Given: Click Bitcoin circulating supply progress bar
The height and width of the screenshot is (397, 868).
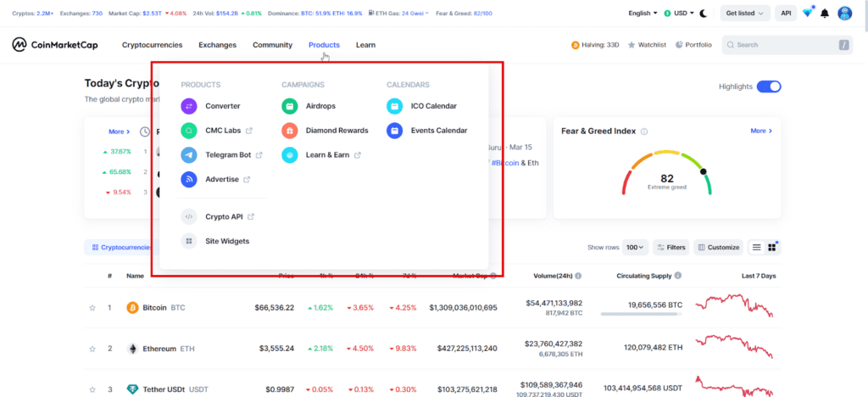Looking at the screenshot, I should coord(641,314).
